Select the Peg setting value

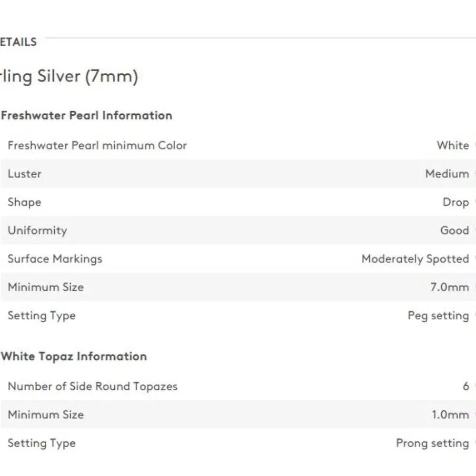[438, 316]
